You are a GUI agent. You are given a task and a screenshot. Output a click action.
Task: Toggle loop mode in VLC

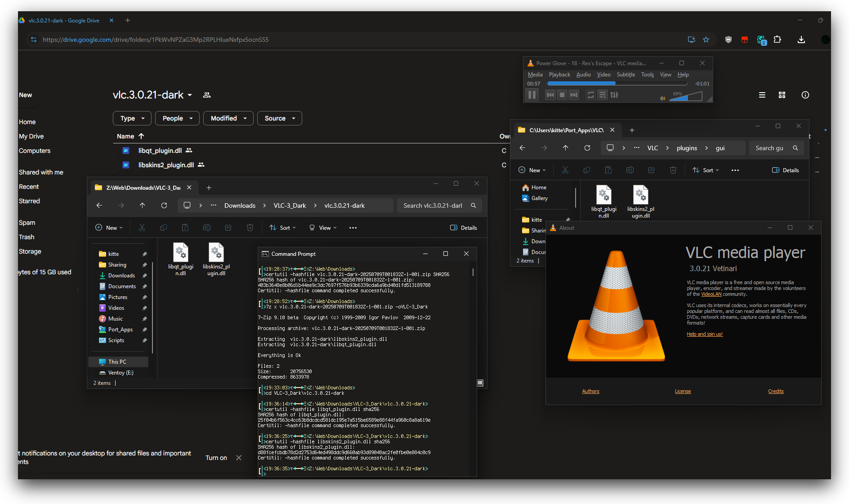tap(591, 95)
